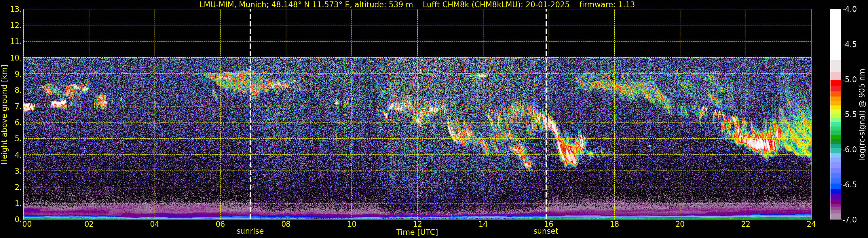Click height axis tick label "6."
This screenshot has width=868, height=238.
tap(18, 123)
